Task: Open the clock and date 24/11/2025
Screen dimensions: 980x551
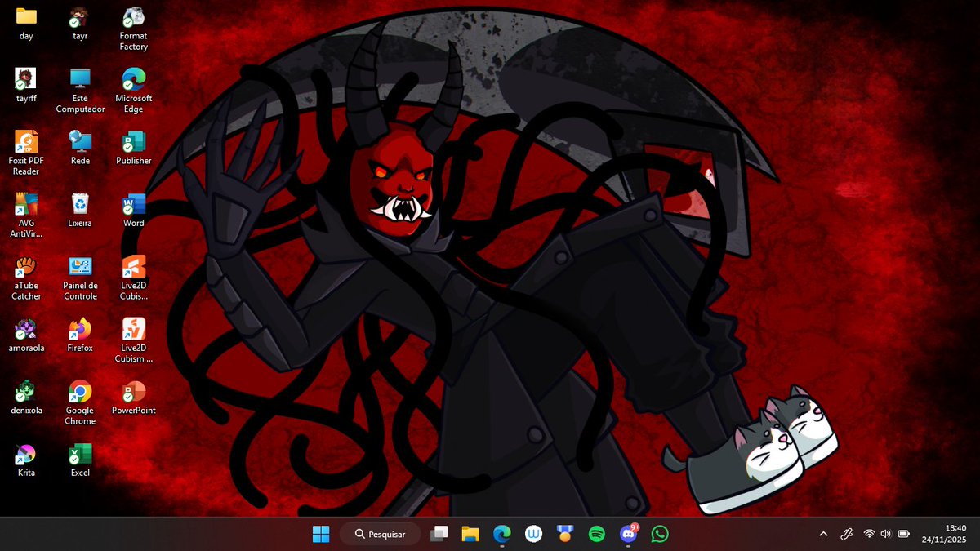Action: 944,534
